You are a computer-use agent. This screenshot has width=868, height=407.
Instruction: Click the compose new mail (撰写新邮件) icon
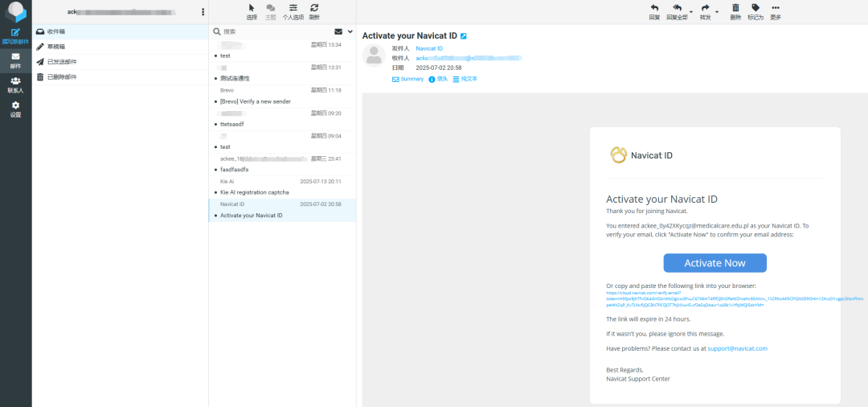[15, 33]
